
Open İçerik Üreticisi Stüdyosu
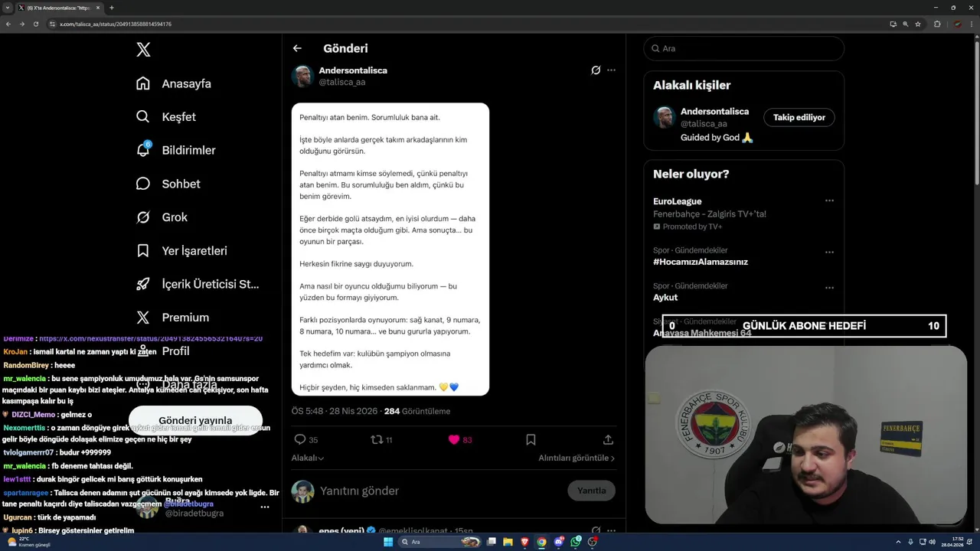pos(198,284)
